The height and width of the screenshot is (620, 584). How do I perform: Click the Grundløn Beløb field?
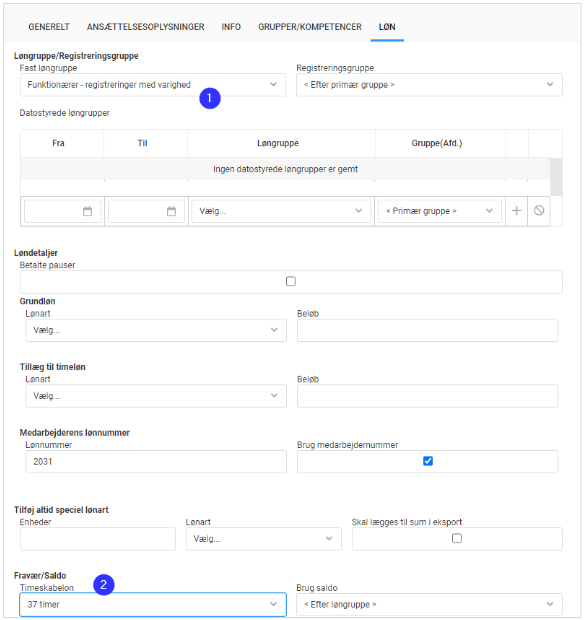point(427,330)
